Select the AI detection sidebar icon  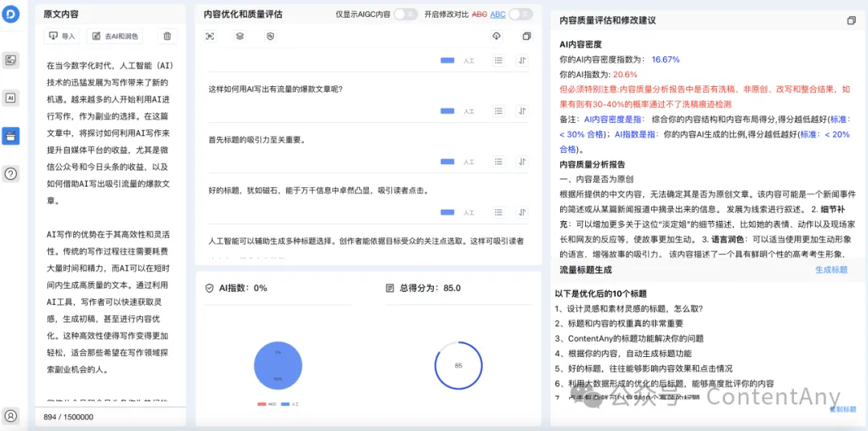click(x=11, y=97)
